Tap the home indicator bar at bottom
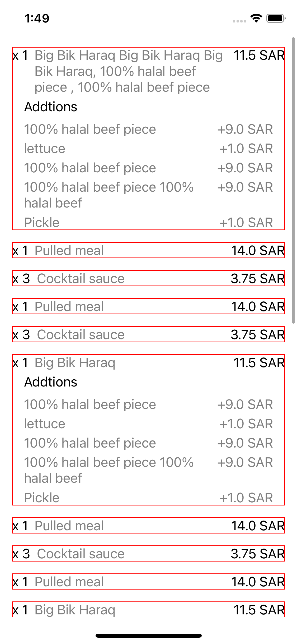This screenshot has width=297, height=644. coord(148,636)
